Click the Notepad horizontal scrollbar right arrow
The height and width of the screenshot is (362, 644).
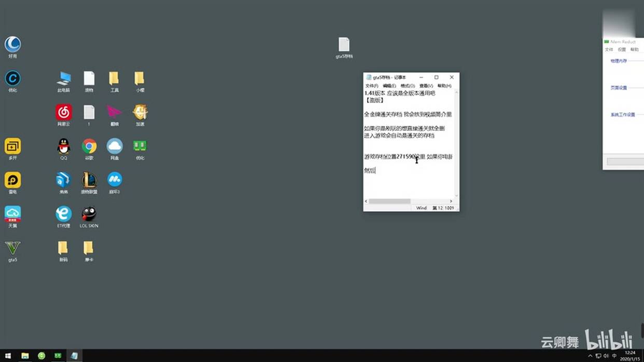point(451,201)
